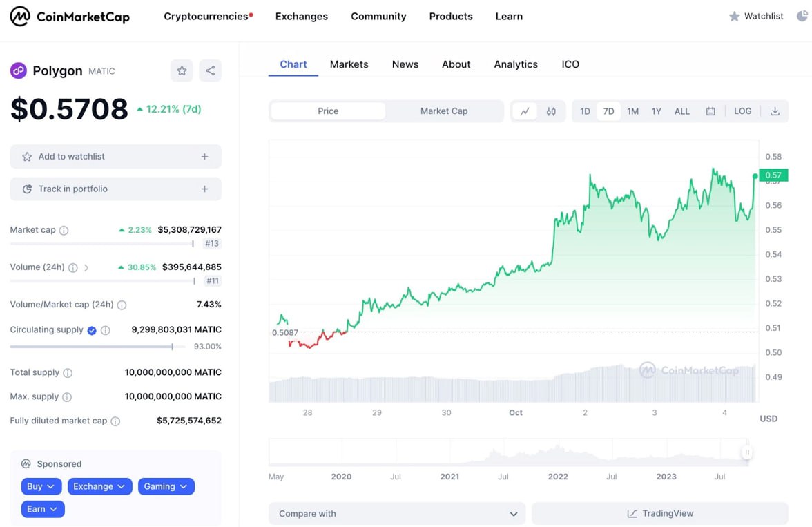812x527 pixels.
Task: Open the calendar date range picker
Action: [710, 111]
